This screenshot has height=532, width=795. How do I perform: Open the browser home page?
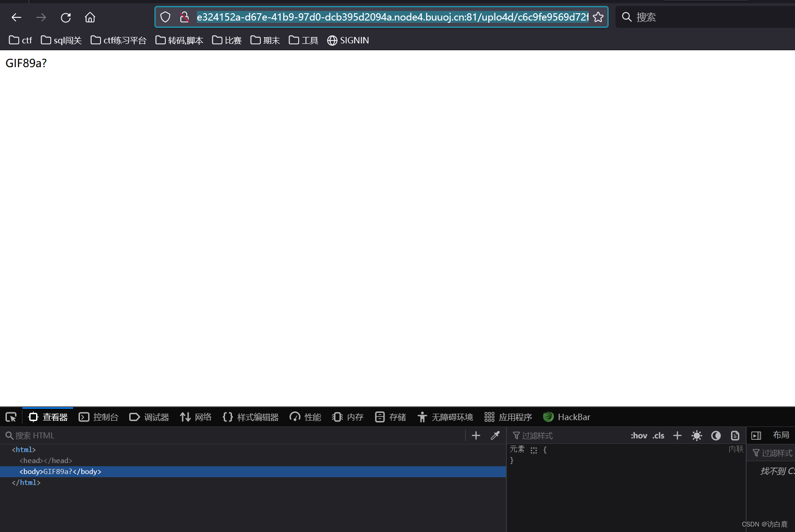pyautogui.click(x=90, y=17)
